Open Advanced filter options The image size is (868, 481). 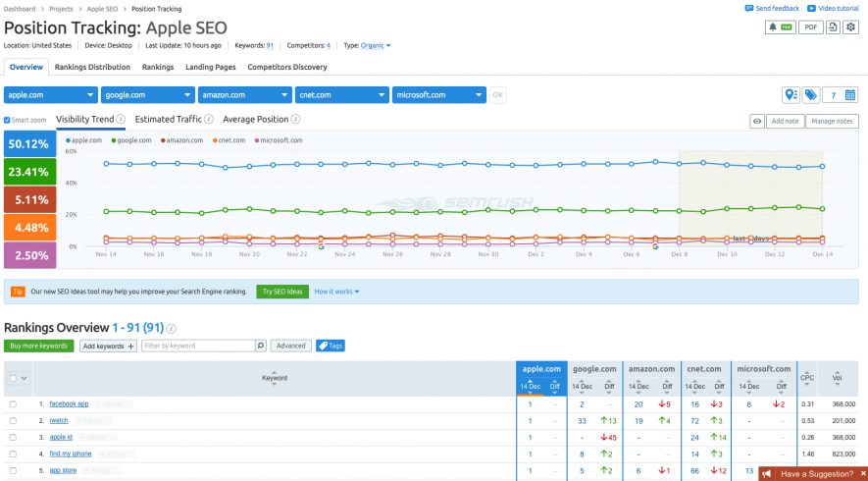[x=291, y=346]
